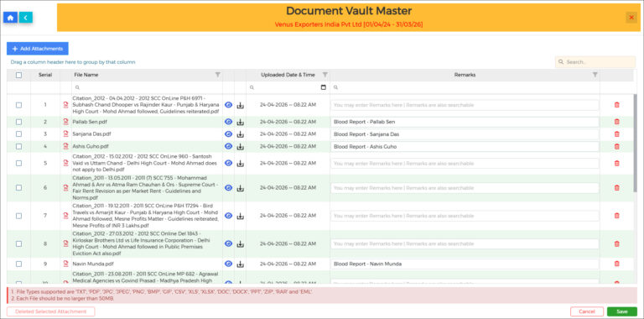Download the Kirloskar Brothers citation file
The height and width of the screenshot is (319, 644).
point(241,243)
